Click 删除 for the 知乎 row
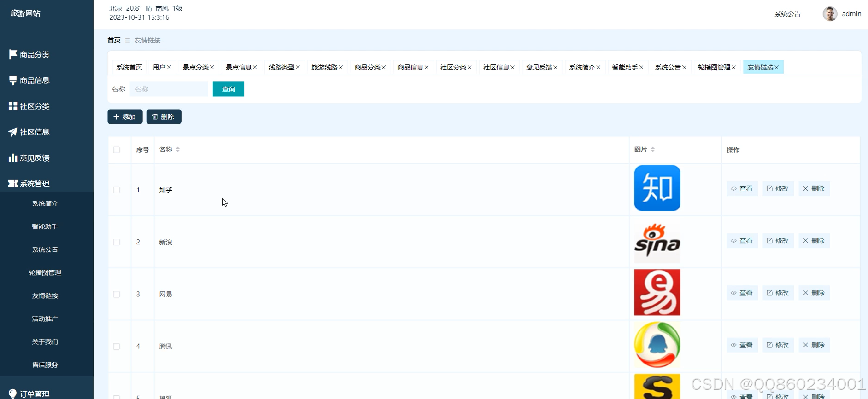Screen dimensions: 868x399 coord(814,189)
